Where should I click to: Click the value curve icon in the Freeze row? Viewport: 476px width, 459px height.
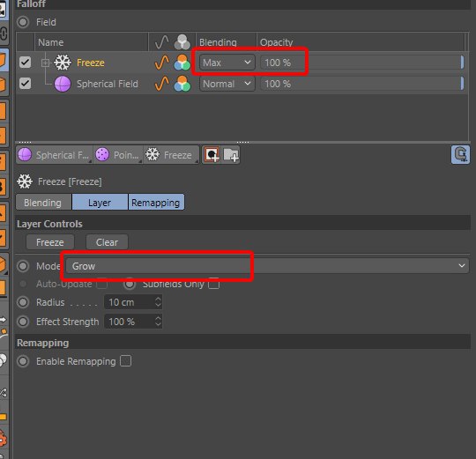pos(162,63)
